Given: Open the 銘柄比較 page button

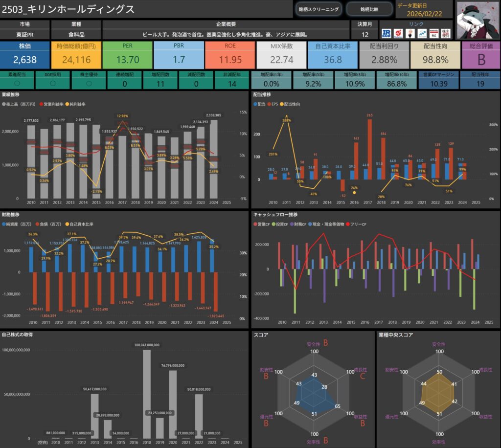Looking at the screenshot, I should (x=369, y=9).
